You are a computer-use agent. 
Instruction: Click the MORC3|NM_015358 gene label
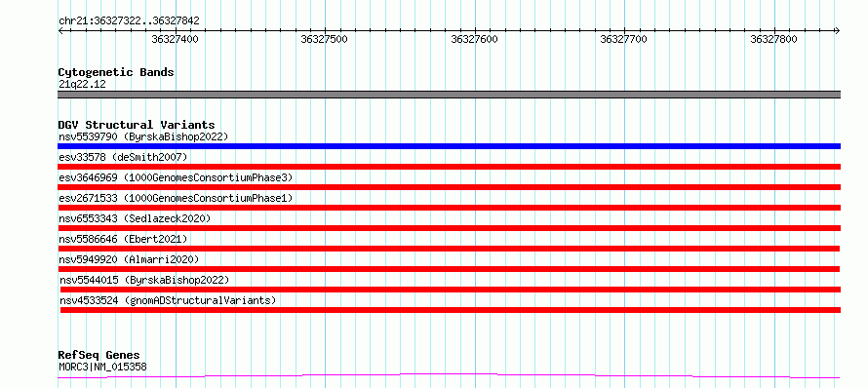click(x=102, y=367)
